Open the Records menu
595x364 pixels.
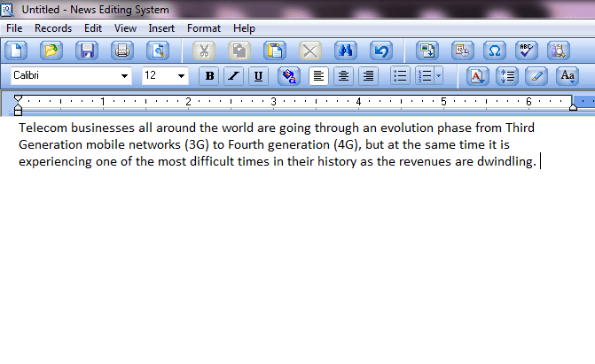point(53,28)
